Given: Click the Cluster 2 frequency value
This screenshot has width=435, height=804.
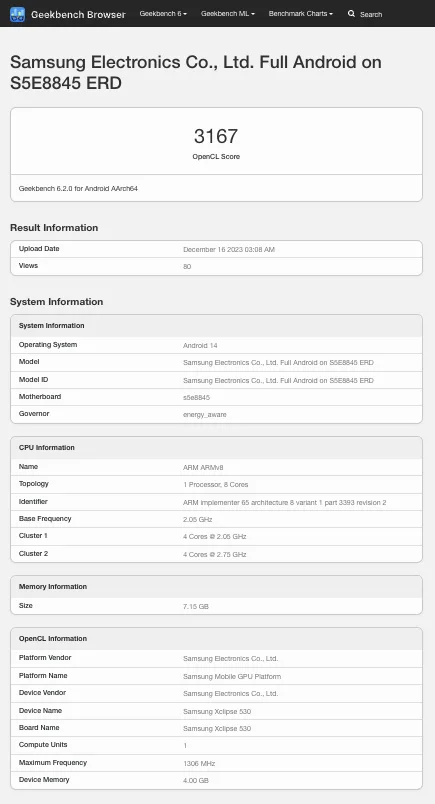Looking at the screenshot, I should pos(214,554).
